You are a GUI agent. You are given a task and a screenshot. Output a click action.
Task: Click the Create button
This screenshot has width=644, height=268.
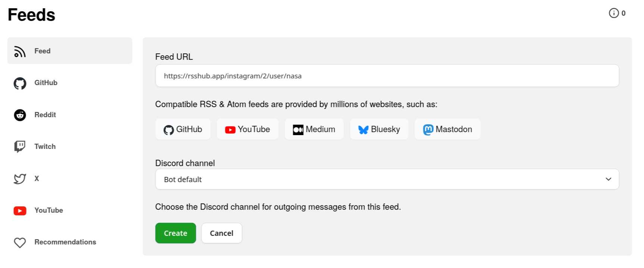(175, 233)
